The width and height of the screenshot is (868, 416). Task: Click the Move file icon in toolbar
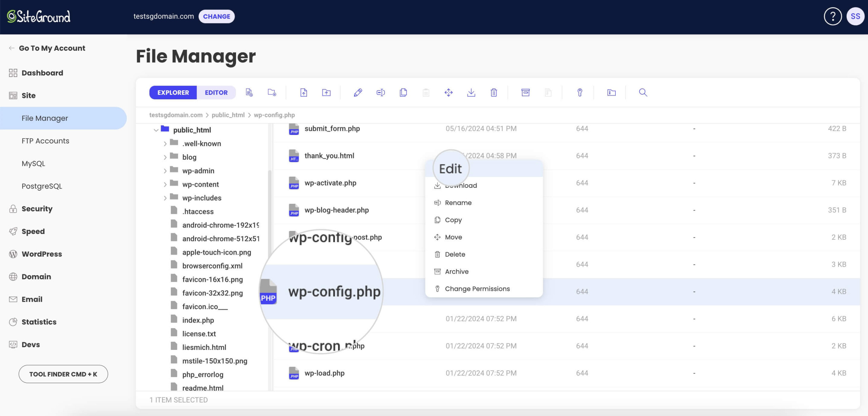click(x=448, y=92)
